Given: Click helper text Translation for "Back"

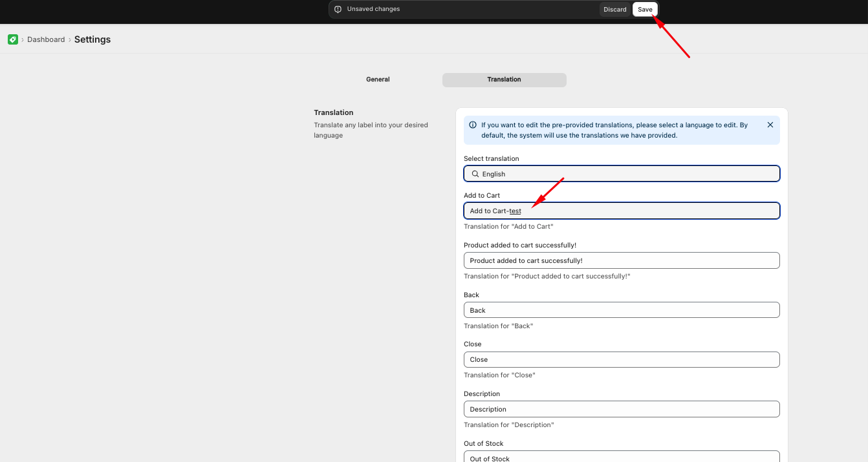Looking at the screenshot, I should click(x=499, y=326).
